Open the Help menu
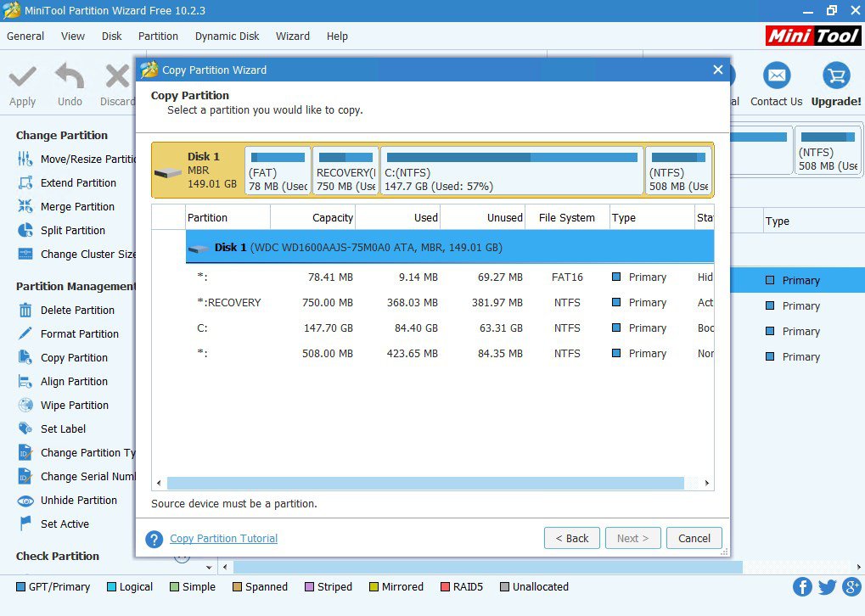The image size is (865, 616). point(337,36)
